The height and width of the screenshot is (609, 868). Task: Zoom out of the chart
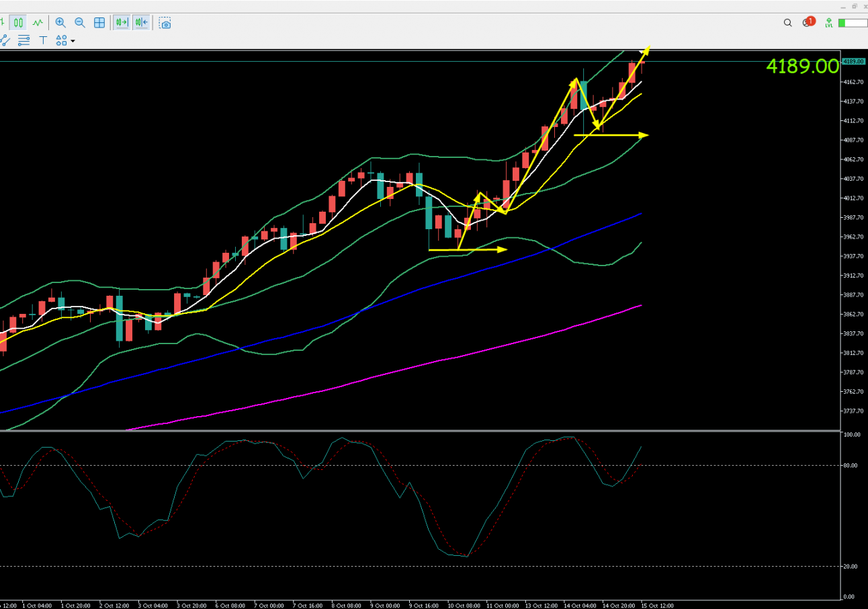pyautogui.click(x=80, y=22)
